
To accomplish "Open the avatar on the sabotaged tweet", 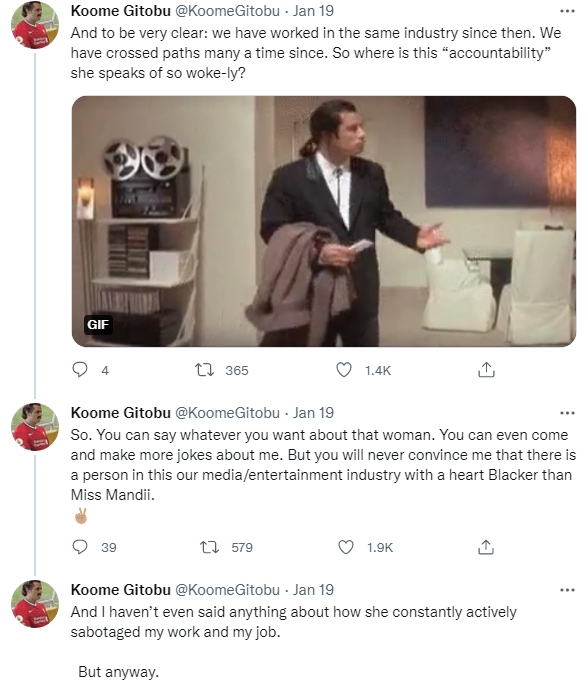I will (35, 604).
